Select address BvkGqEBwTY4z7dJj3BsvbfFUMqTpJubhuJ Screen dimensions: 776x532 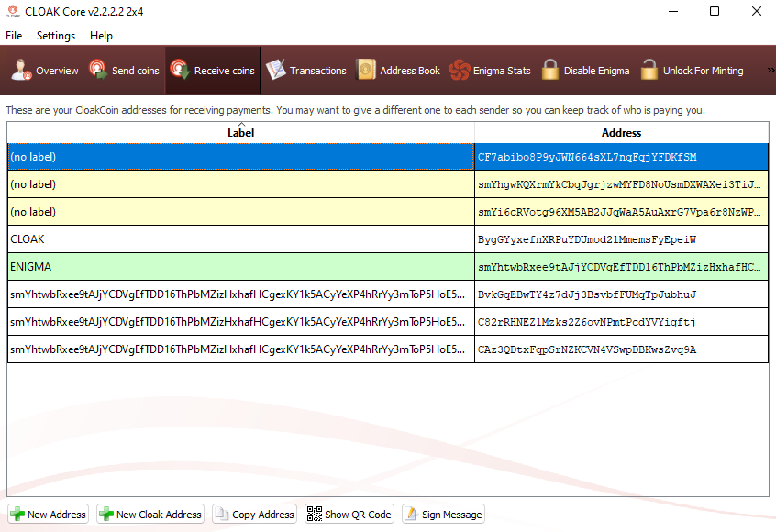point(621,294)
